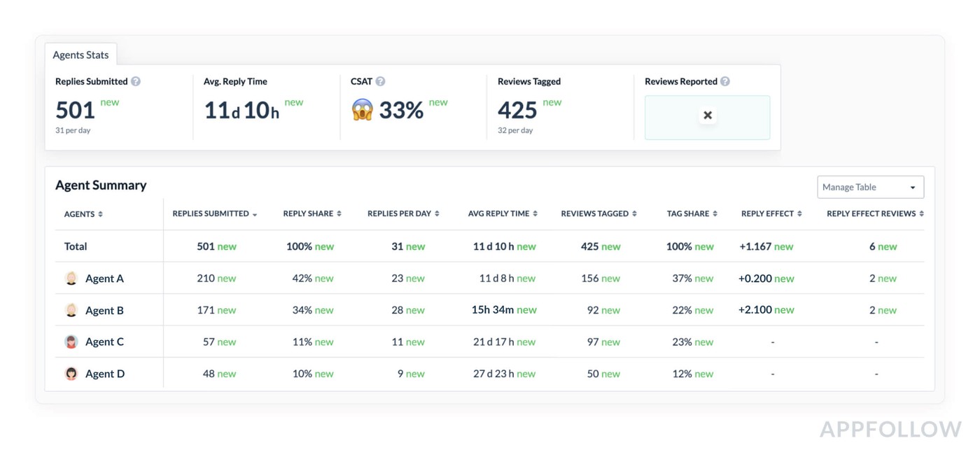Sort table by Avg Reply Time header

click(x=503, y=213)
